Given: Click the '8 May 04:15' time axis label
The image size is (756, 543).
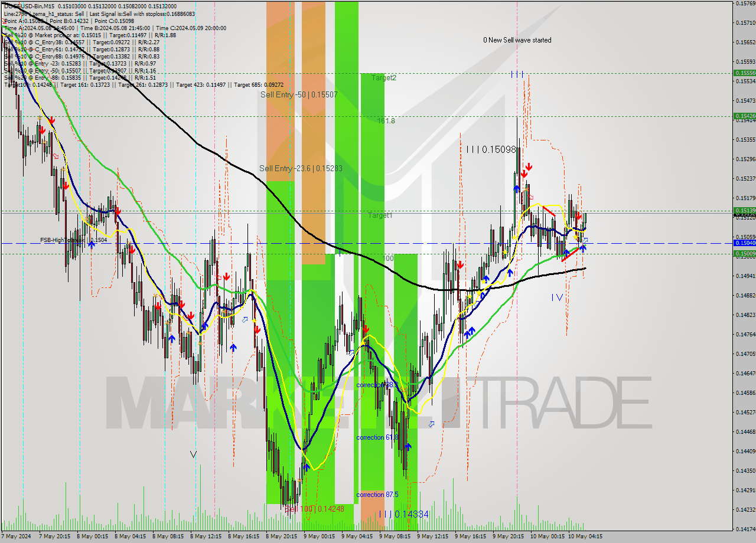Looking at the screenshot, I should pyautogui.click(x=130, y=537).
